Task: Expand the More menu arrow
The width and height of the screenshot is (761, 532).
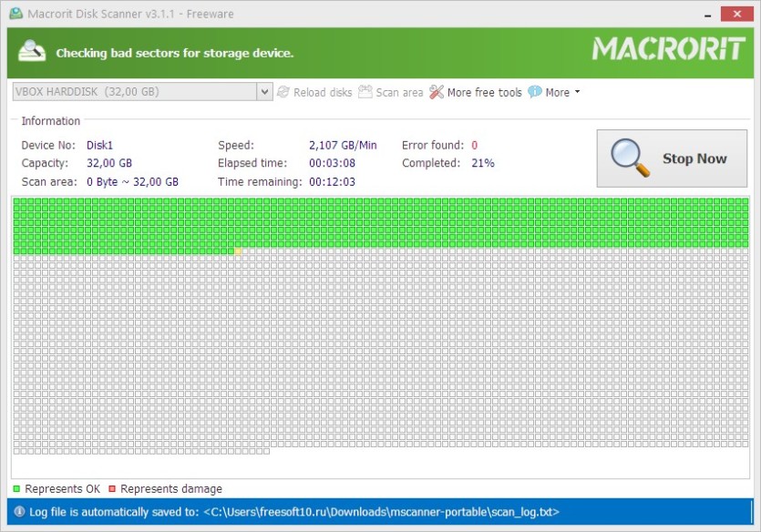Action: click(x=577, y=92)
